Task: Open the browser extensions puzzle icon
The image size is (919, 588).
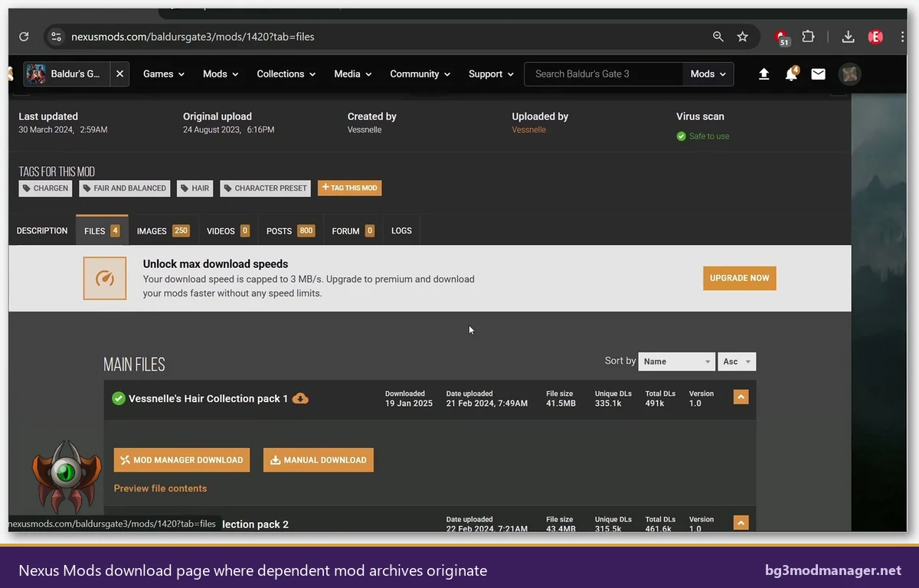Action: pyautogui.click(x=808, y=37)
